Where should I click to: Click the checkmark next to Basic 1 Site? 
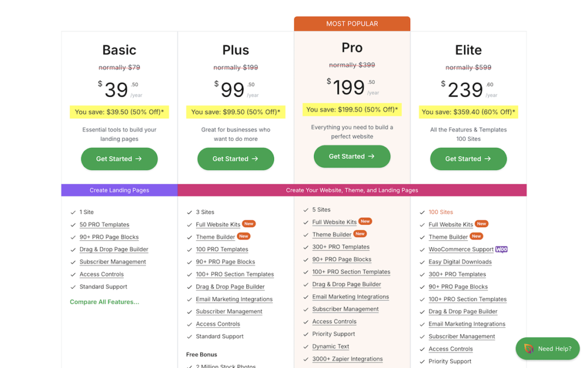coord(73,212)
